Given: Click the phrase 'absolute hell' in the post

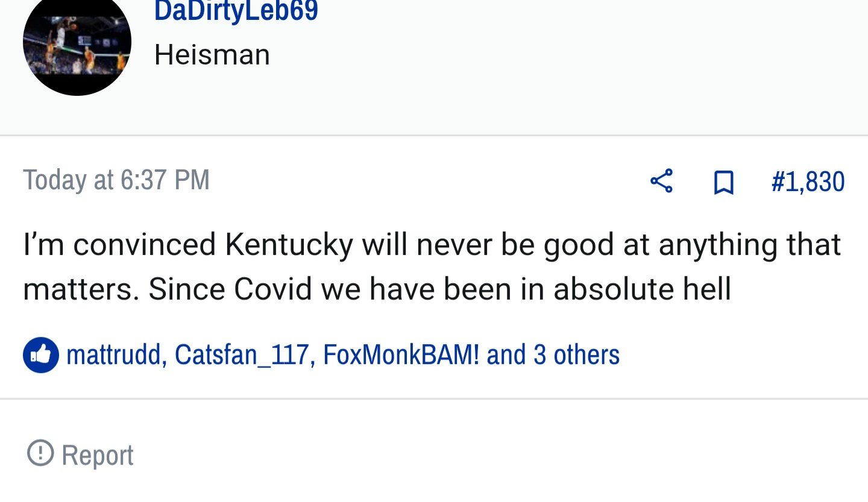Looking at the screenshot, I should coord(642,289).
